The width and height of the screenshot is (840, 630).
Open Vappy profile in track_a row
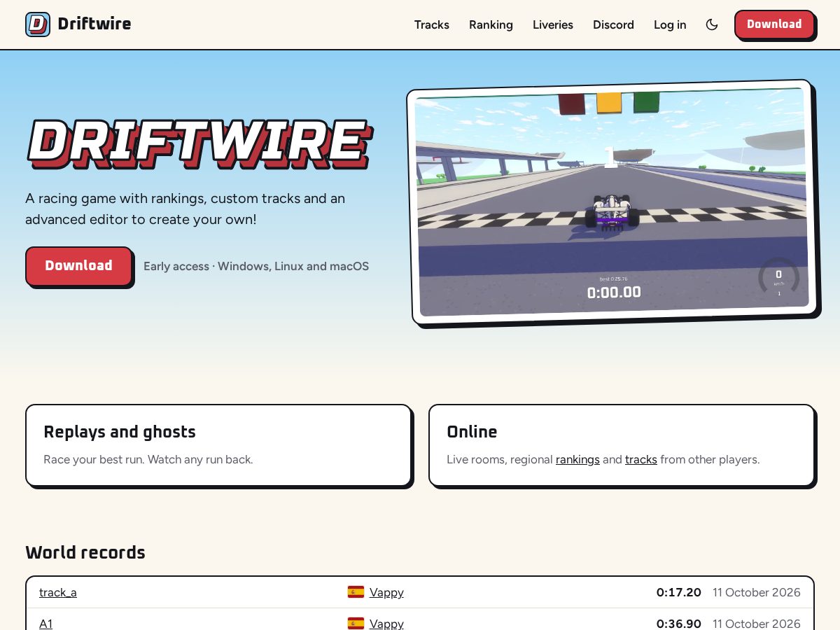tap(386, 592)
